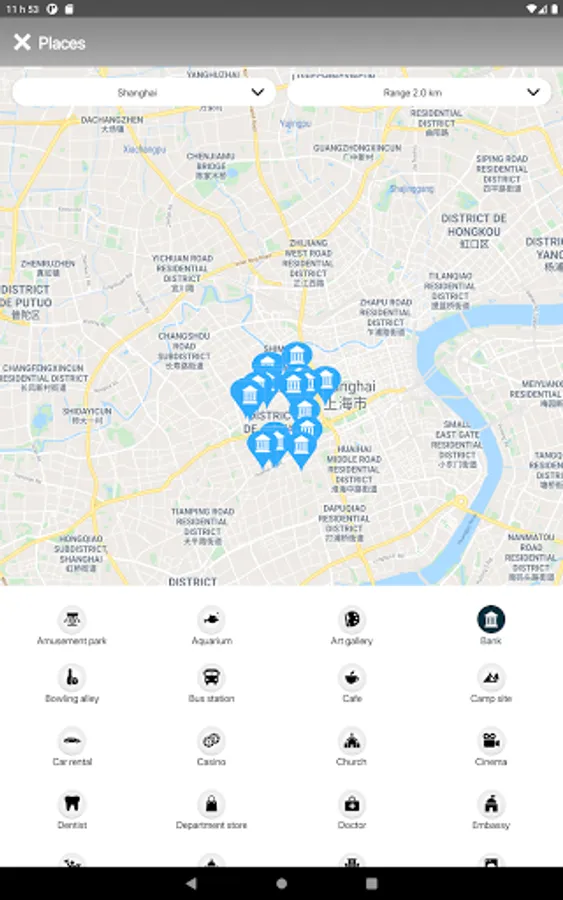This screenshot has width=563, height=900.
Task: Tap the Car rental icon
Action: (x=72, y=740)
